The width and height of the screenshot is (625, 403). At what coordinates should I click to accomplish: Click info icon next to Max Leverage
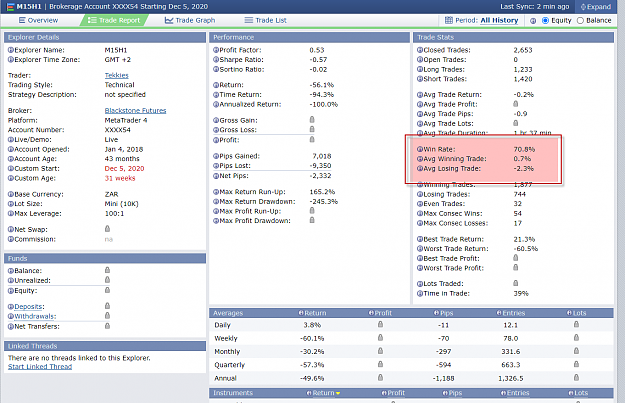11,214
